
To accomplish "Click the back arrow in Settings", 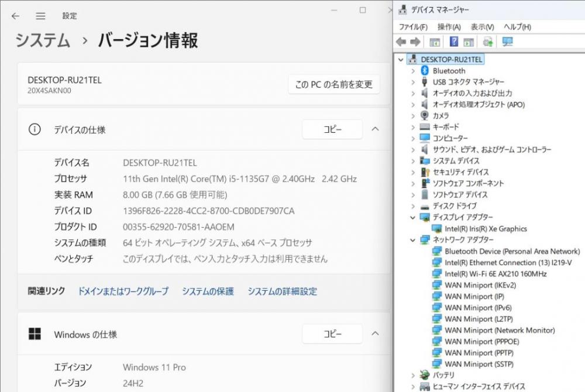I will coord(15,16).
